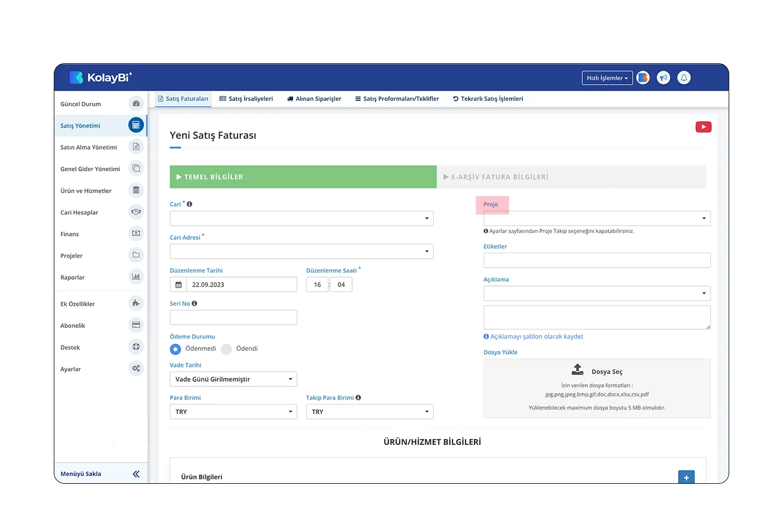Click the Etiketler input field
Screen dimensions: 783x532
tap(597, 260)
